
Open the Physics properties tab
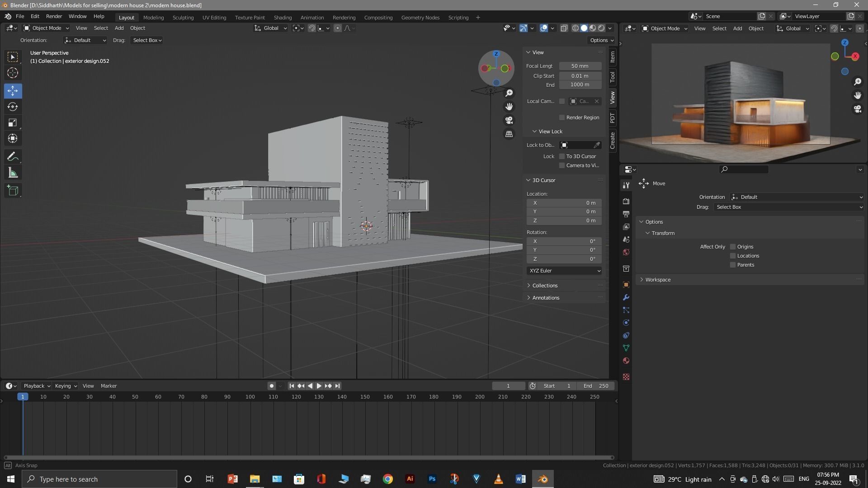tap(626, 323)
